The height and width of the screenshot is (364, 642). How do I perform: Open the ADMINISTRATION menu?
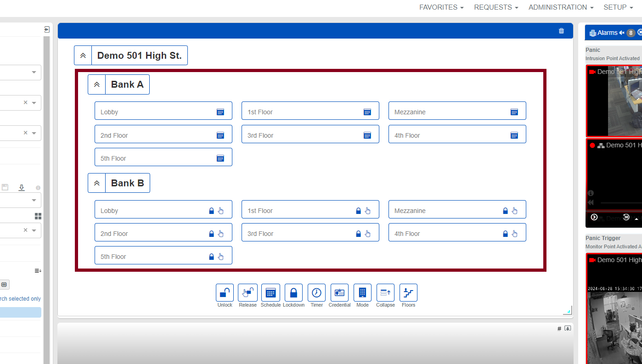(561, 7)
